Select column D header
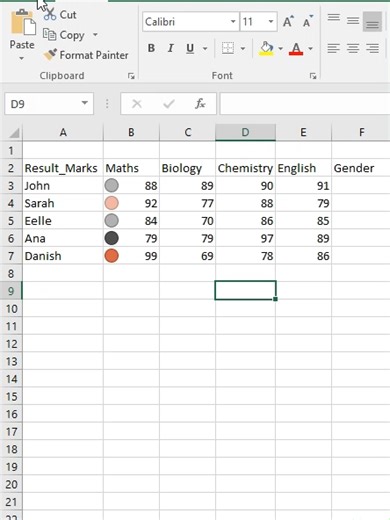Screen dimensions: 390x520 pyautogui.click(x=245, y=132)
